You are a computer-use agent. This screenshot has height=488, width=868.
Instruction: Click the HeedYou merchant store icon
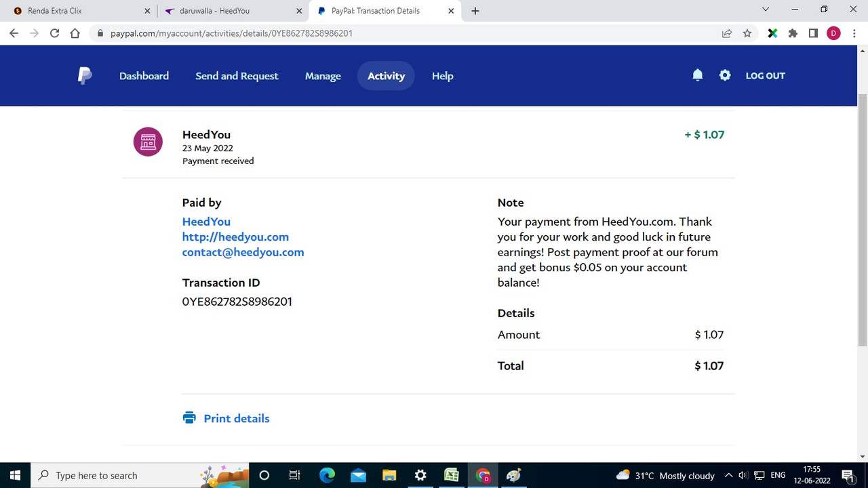tap(148, 142)
